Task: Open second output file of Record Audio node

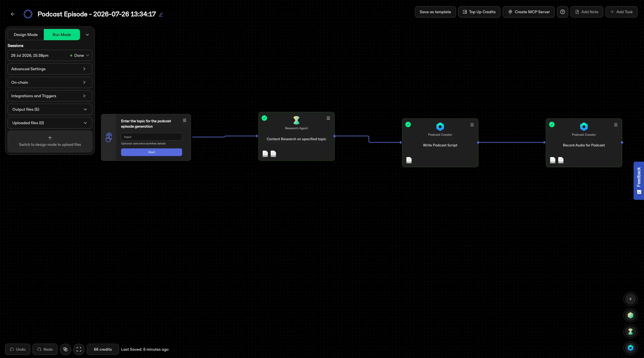Action: point(561,160)
